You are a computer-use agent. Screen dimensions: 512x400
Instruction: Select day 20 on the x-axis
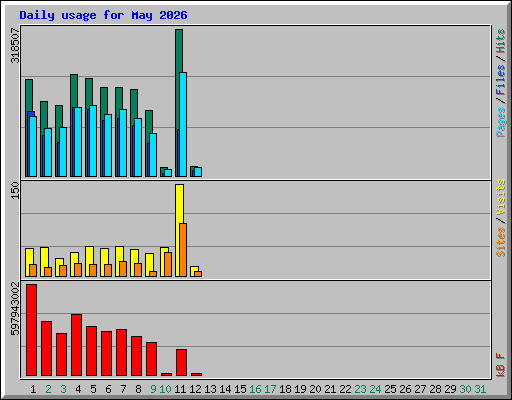pyautogui.click(x=315, y=389)
